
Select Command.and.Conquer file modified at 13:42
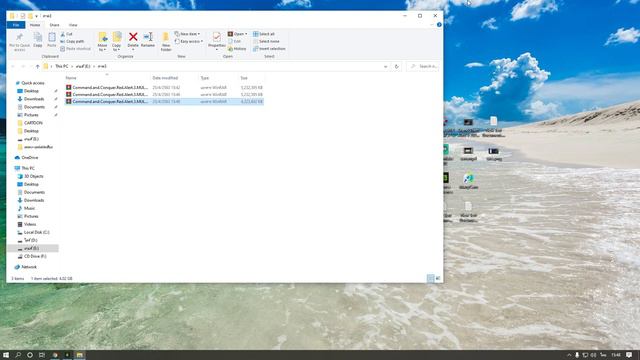(164, 87)
